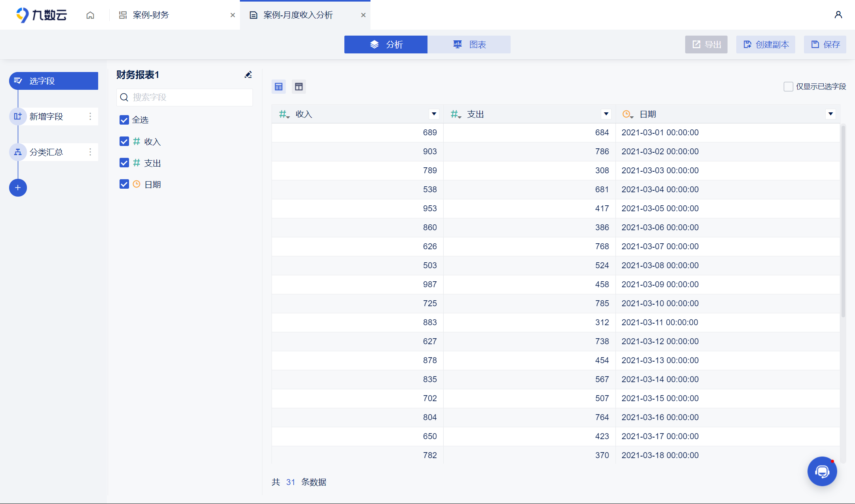
Task: Open the three-dot menu for 分类汇总
Action: (x=90, y=152)
